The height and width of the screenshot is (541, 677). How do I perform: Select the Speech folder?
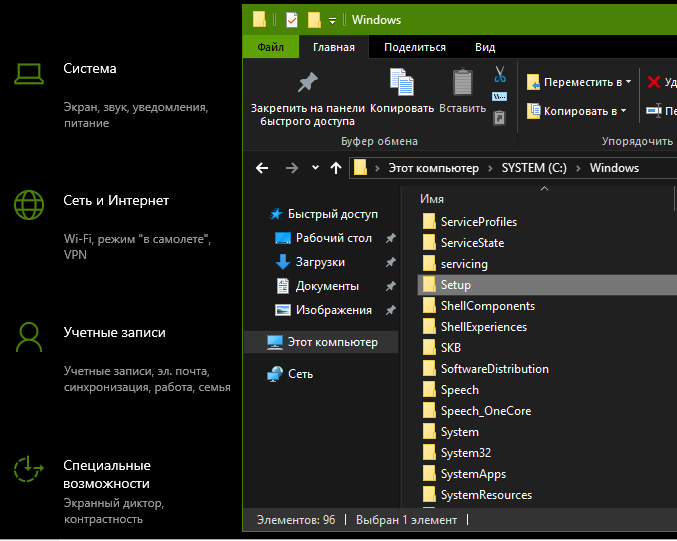click(459, 390)
